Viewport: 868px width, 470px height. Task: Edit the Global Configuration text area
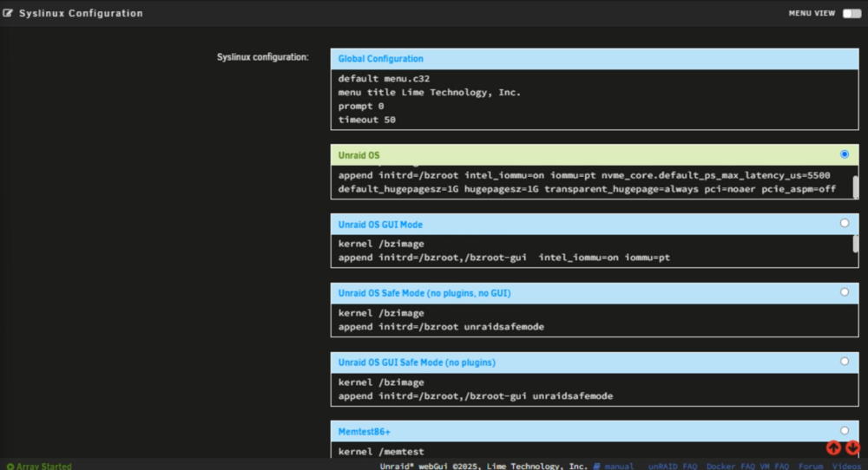(595, 100)
